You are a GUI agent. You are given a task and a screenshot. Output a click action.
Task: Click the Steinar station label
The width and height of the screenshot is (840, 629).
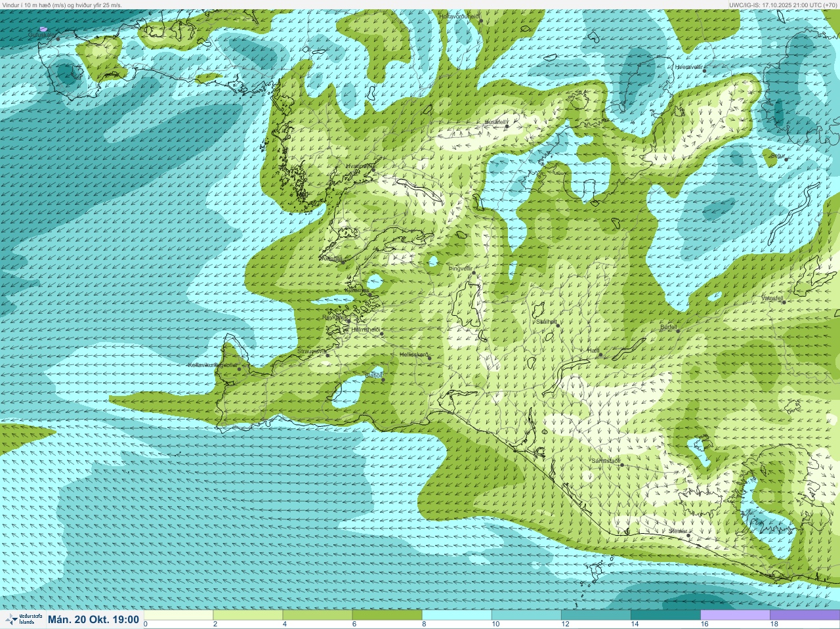(x=678, y=531)
